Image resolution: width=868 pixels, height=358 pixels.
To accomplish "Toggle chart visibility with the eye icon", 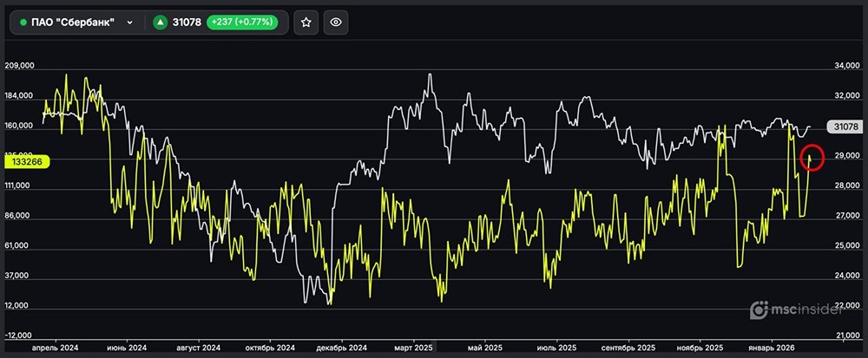I will [336, 23].
